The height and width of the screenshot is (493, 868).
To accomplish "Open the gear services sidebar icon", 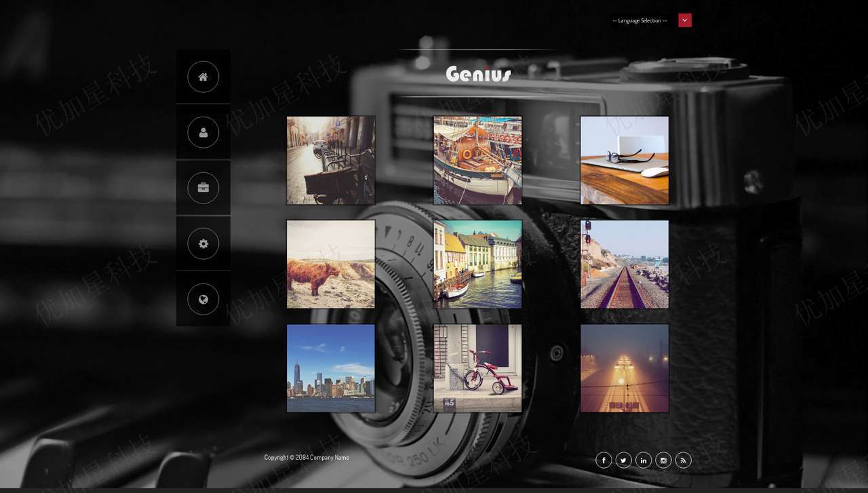I will coord(203,243).
